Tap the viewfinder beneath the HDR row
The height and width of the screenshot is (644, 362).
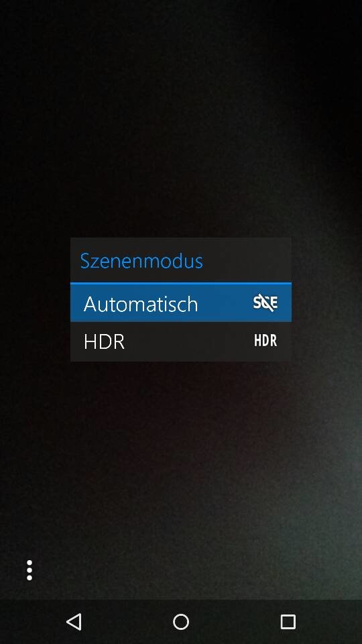tap(181, 451)
